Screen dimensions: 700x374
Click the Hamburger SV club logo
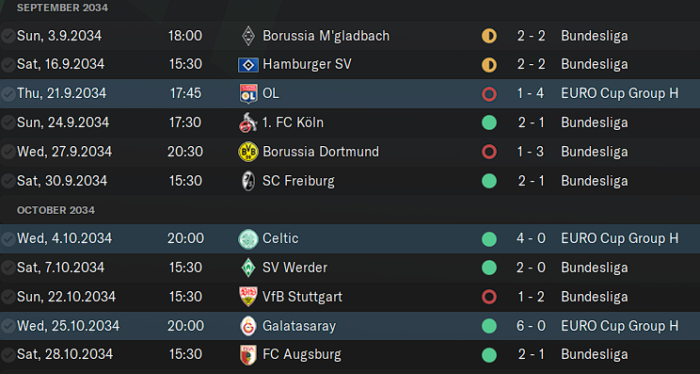(x=248, y=65)
